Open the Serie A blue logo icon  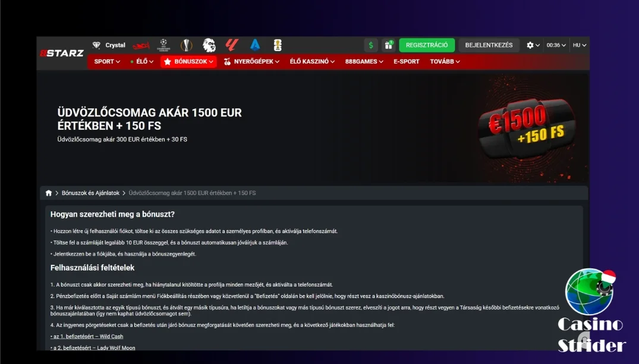pos(255,45)
